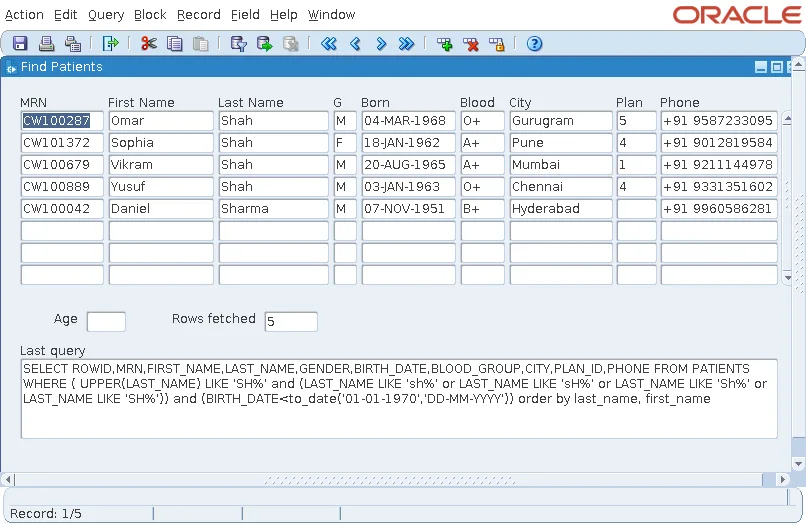
Task: Click the Print icon
Action: (x=46, y=44)
